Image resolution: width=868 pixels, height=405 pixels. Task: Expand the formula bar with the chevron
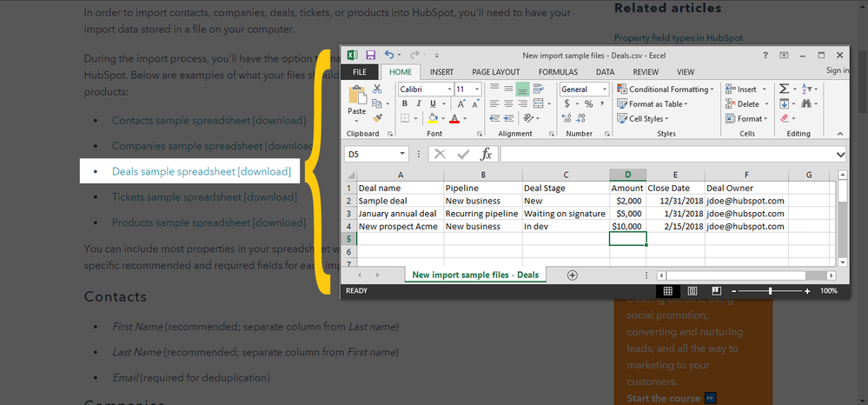[841, 154]
